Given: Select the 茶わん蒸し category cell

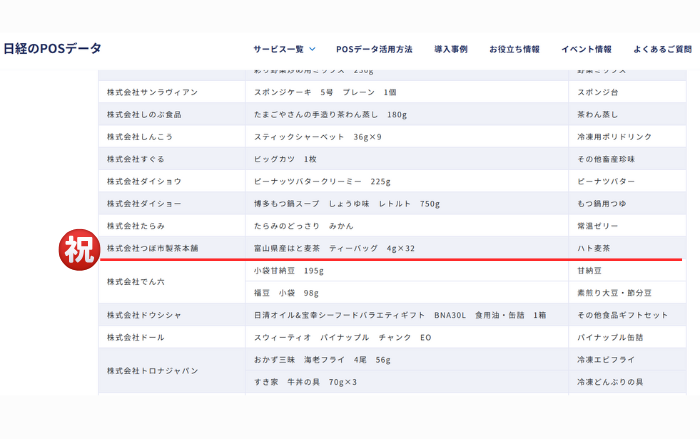Looking at the screenshot, I should coord(627,114).
